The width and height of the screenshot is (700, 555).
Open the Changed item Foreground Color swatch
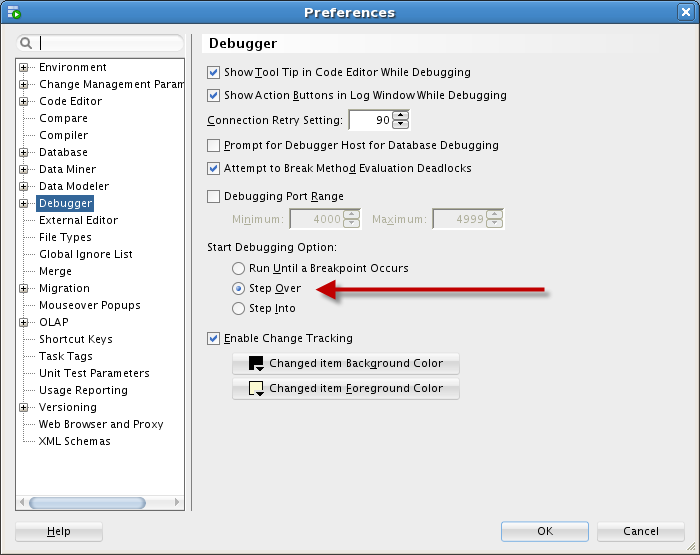pyautogui.click(x=256, y=388)
